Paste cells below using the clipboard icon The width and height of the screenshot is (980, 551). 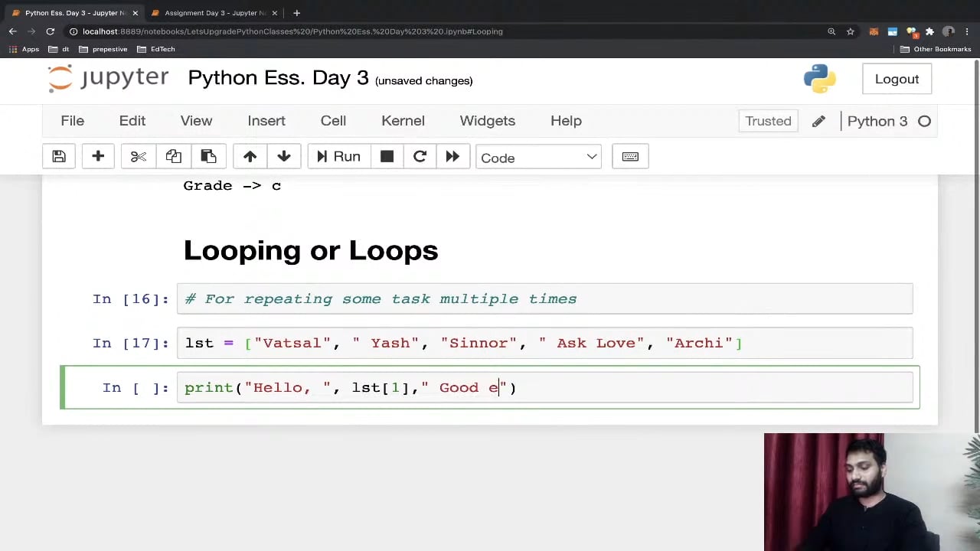coord(208,157)
